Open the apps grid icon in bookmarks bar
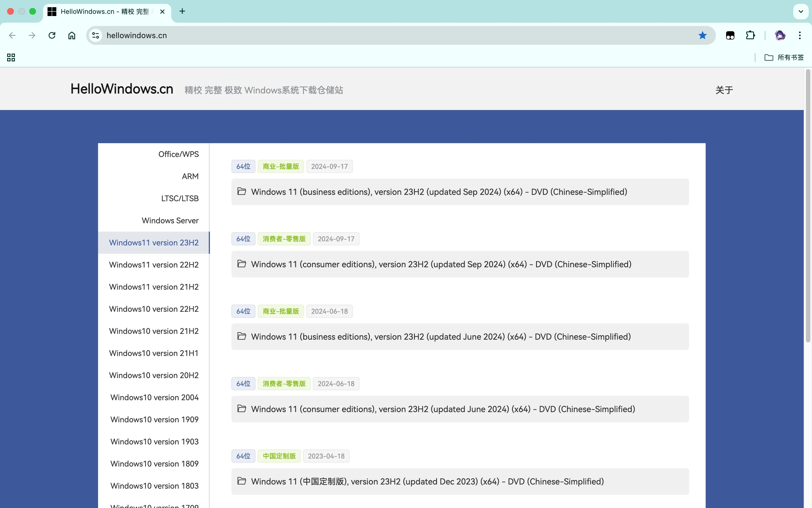Screen dimensions: 812x508 [11, 57]
